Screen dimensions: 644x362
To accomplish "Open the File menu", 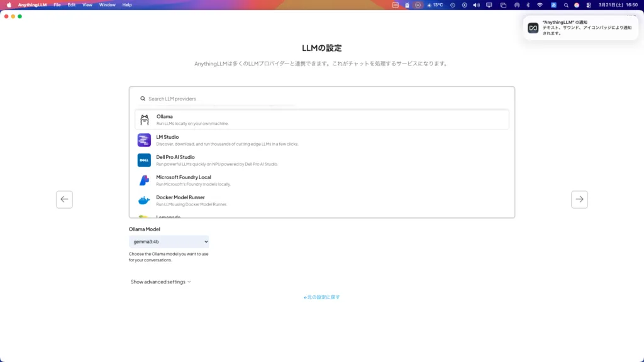I will coord(57,5).
